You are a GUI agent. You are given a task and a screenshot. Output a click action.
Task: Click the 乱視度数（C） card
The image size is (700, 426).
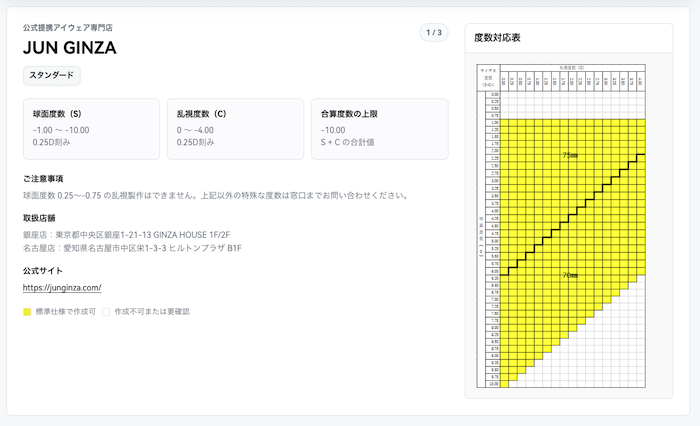pyautogui.click(x=235, y=129)
